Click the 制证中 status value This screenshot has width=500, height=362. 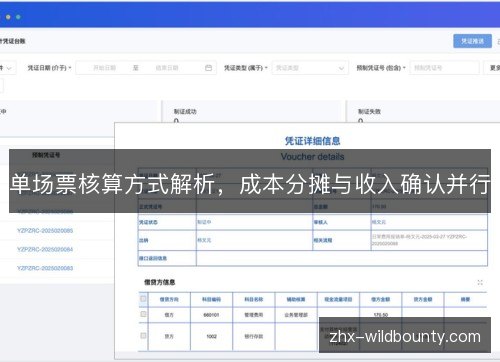pos(204,222)
